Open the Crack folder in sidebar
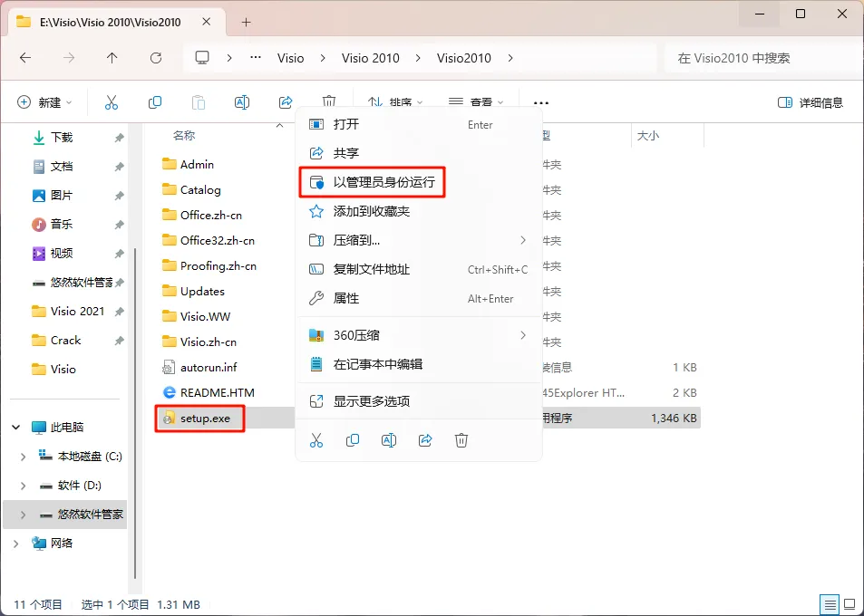The height and width of the screenshot is (616, 864). tap(65, 341)
